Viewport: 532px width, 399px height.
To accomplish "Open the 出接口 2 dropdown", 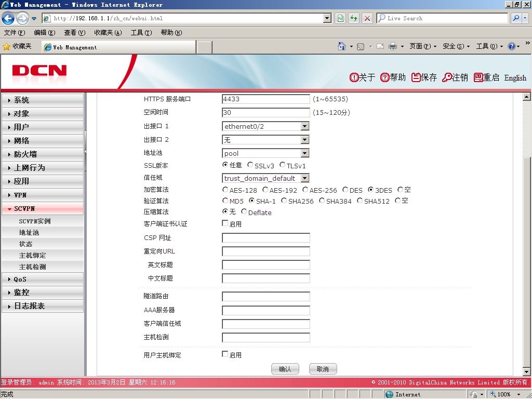I will point(304,140).
